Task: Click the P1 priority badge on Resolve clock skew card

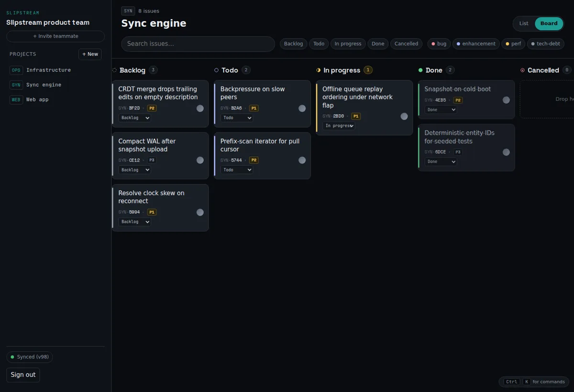Action: tap(152, 212)
